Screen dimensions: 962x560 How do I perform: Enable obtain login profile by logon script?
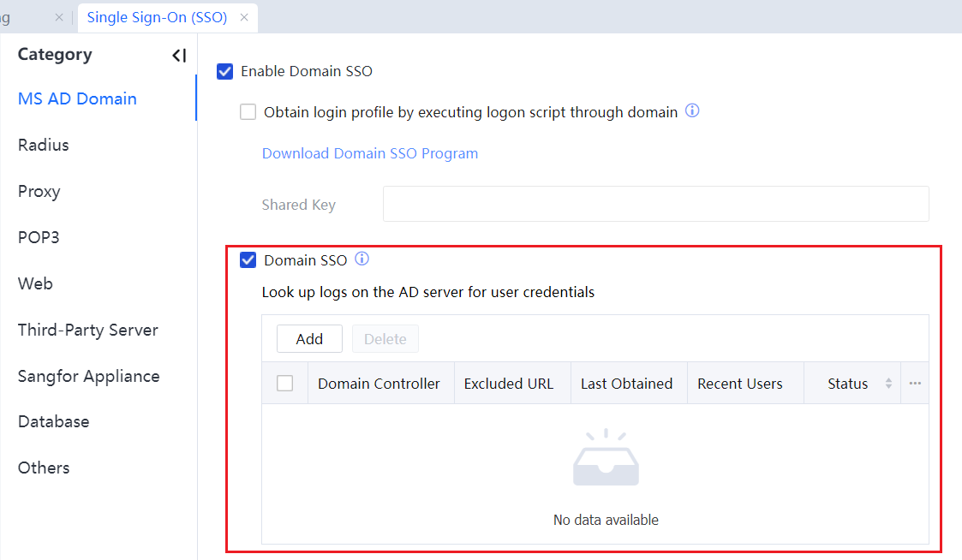pyautogui.click(x=248, y=112)
